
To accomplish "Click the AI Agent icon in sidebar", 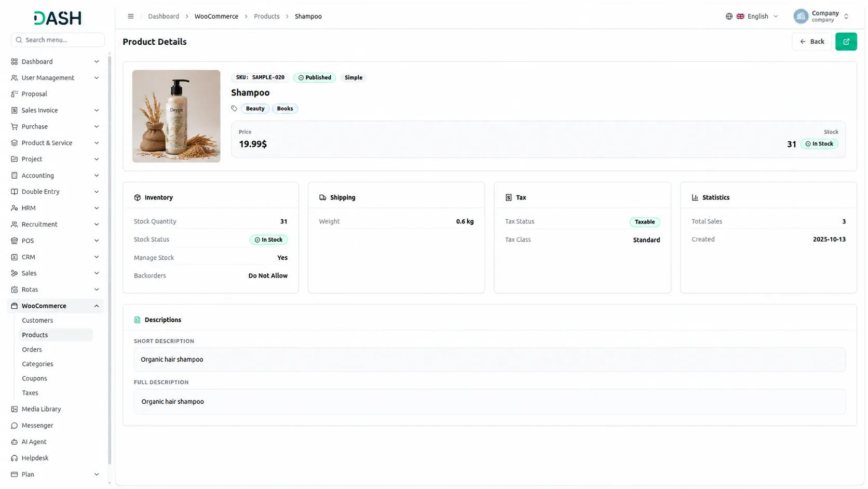I will [x=15, y=442].
